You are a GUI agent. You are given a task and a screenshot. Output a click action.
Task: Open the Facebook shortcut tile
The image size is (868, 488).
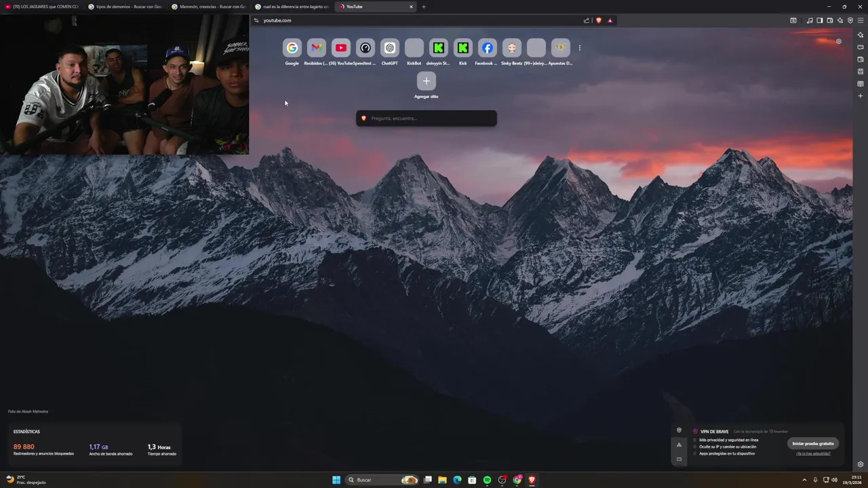click(487, 48)
